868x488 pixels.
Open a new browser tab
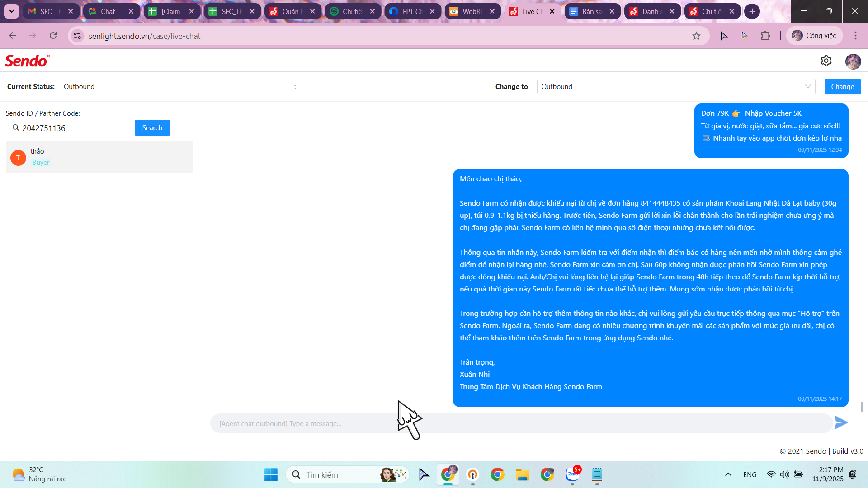tap(752, 11)
